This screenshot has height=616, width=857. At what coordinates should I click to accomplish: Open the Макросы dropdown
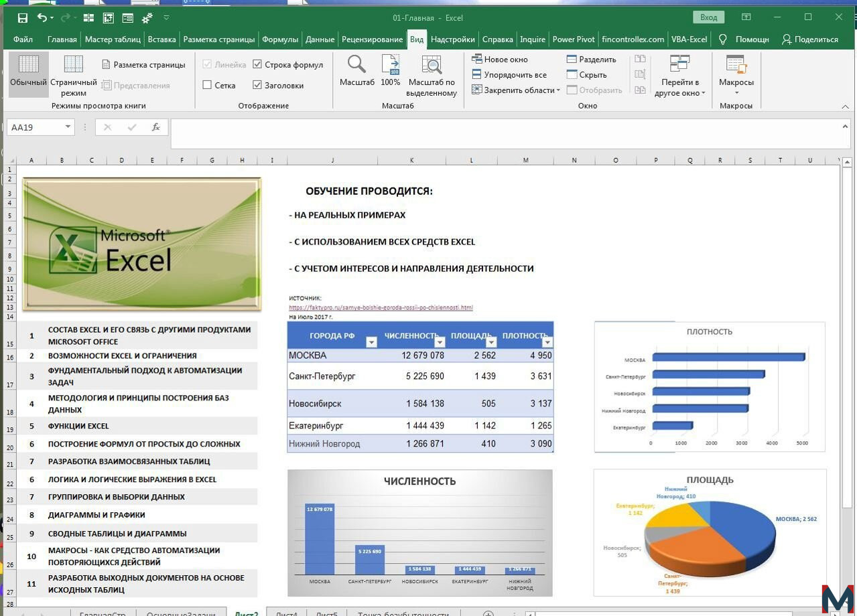(736, 76)
